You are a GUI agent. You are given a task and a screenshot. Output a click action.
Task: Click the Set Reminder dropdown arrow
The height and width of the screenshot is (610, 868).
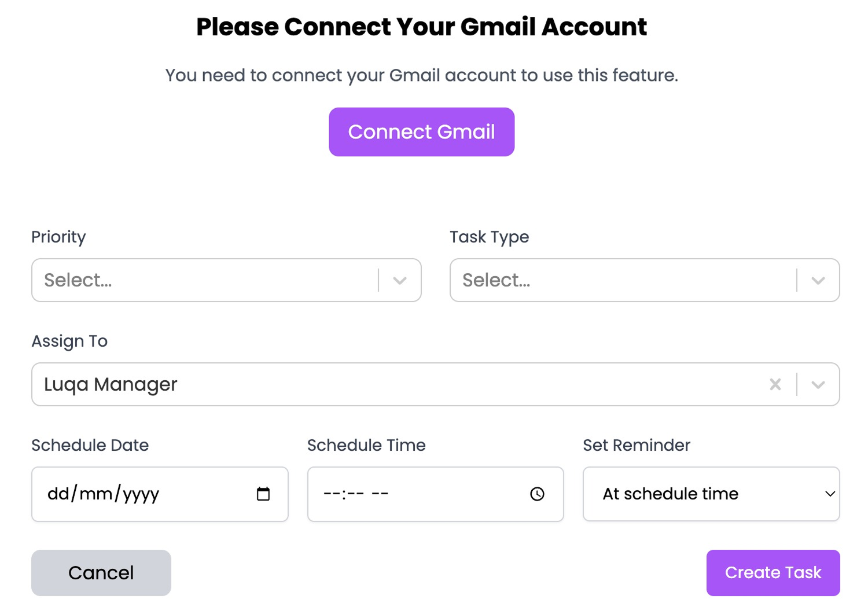pos(830,494)
